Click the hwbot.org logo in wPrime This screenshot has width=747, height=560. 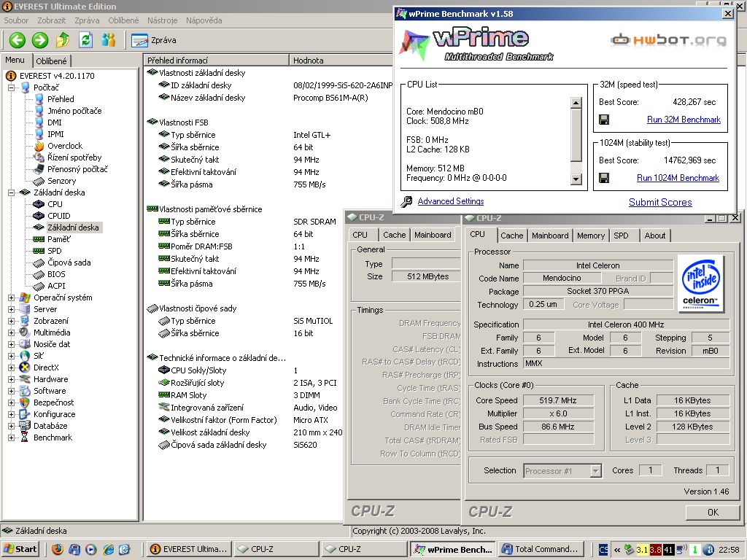coord(668,41)
